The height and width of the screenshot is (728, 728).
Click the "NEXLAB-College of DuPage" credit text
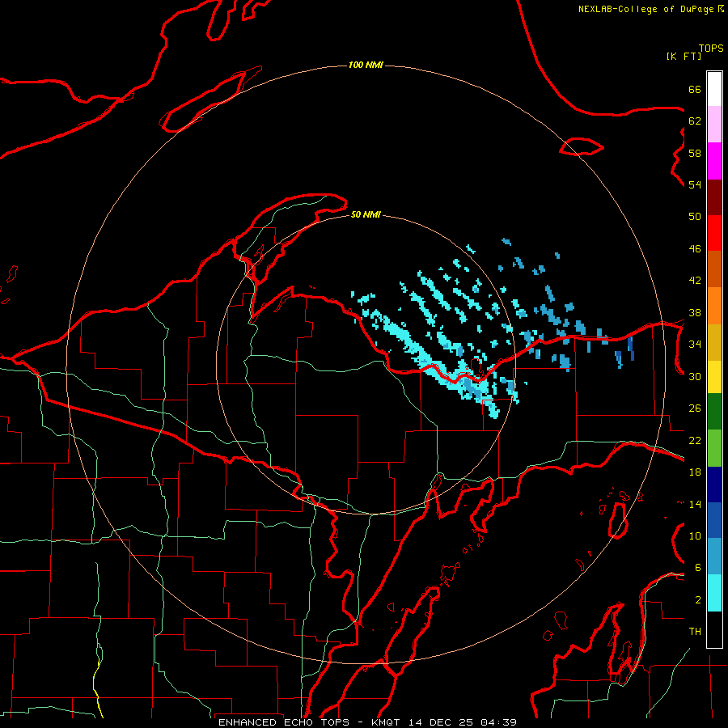point(645,9)
